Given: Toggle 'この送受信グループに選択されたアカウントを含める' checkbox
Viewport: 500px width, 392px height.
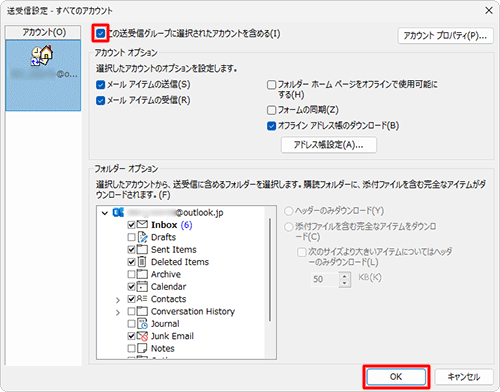Looking at the screenshot, I should 100,33.
